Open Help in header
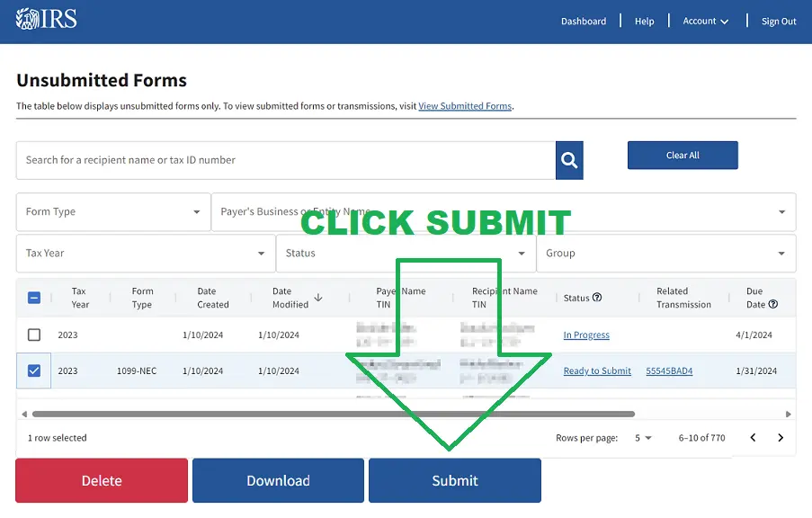This screenshot has height=518, width=812. (x=644, y=22)
